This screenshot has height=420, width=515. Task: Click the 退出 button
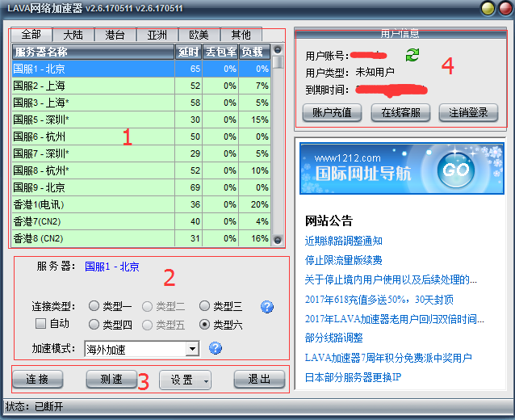tap(259, 380)
